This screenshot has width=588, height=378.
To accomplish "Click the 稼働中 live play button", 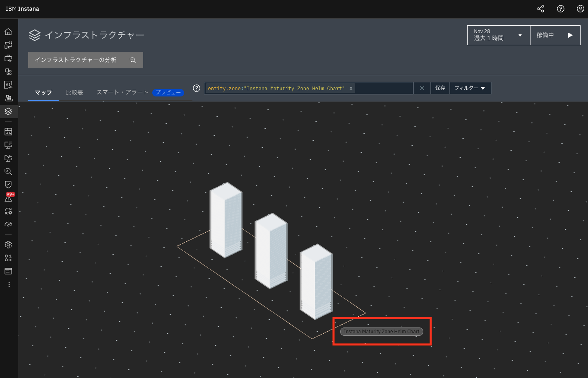I will click(555, 35).
